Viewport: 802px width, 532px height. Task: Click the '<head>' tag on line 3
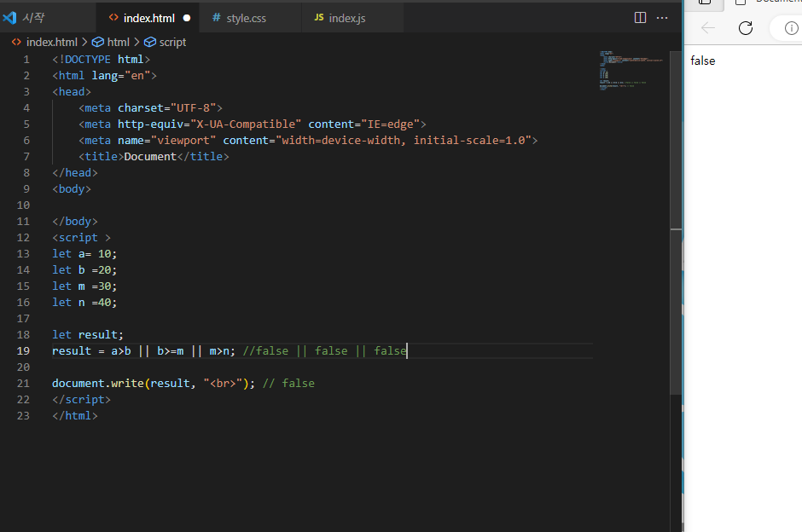pos(72,92)
